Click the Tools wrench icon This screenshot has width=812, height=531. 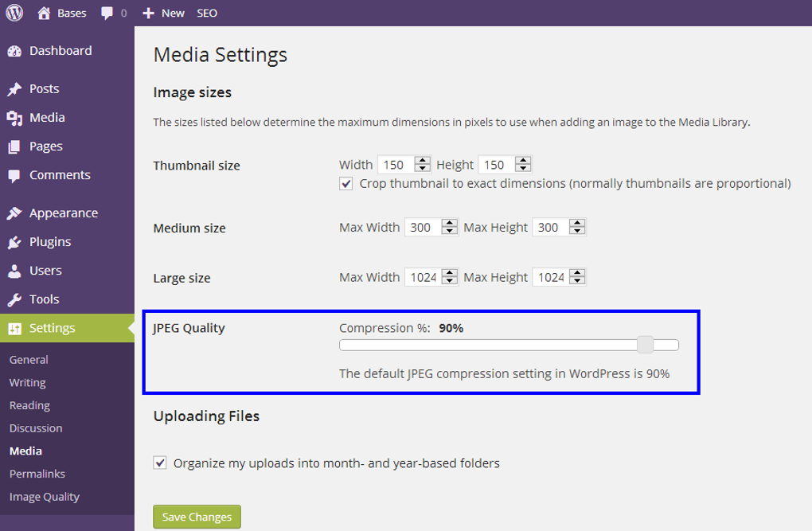pos(14,299)
